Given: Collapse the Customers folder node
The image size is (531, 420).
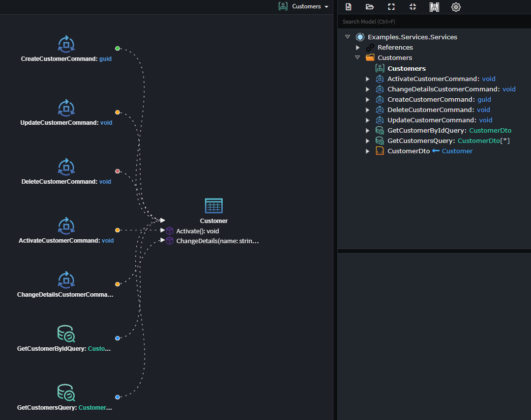Looking at the screenshot, I should (357, 57).
